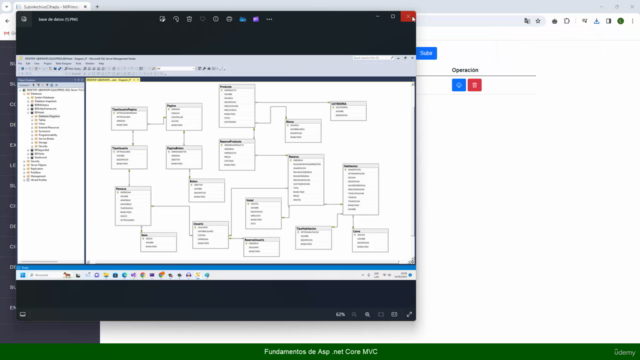Show photo at actual size
This screenshot has height=360, width=640.
pos(394,314)
